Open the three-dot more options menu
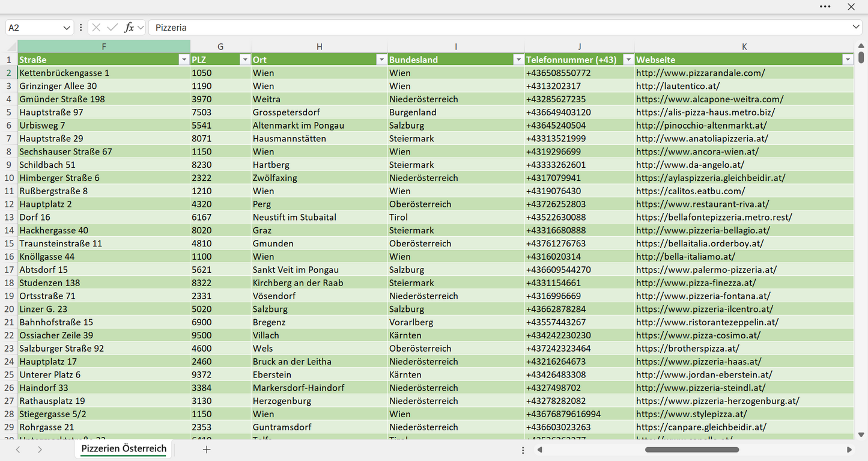Image resolution: width=868 pixels, height=461 pixels. (825, 7)
